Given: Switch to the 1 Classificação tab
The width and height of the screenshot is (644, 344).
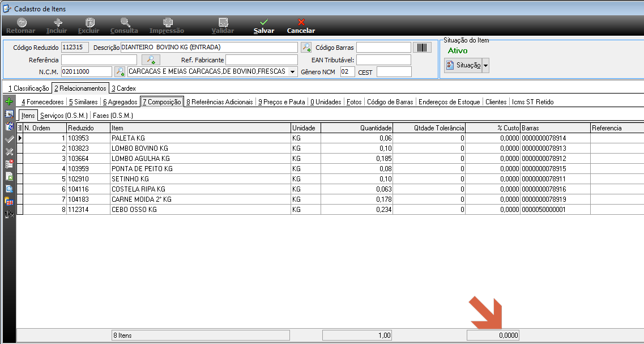Looking at the screenshot, I should click(x=28, y=88).
